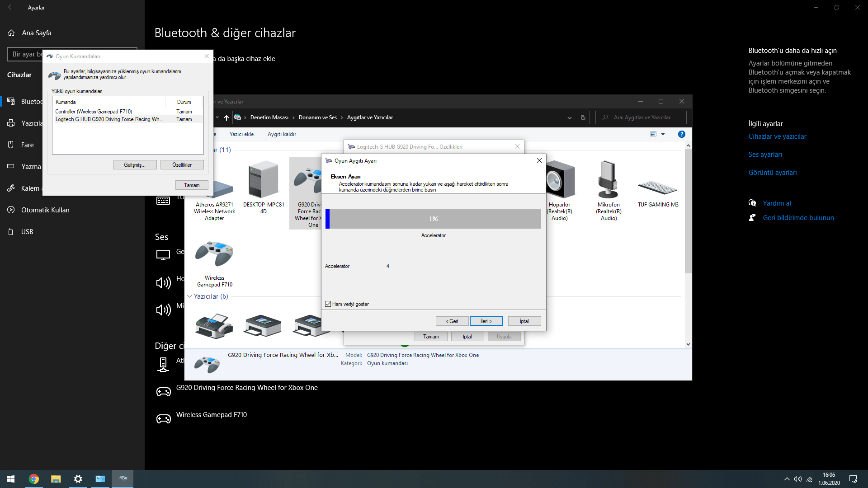Open File Explorer from the taskbar
Screen dimensions: 868x488
(56, 479)
